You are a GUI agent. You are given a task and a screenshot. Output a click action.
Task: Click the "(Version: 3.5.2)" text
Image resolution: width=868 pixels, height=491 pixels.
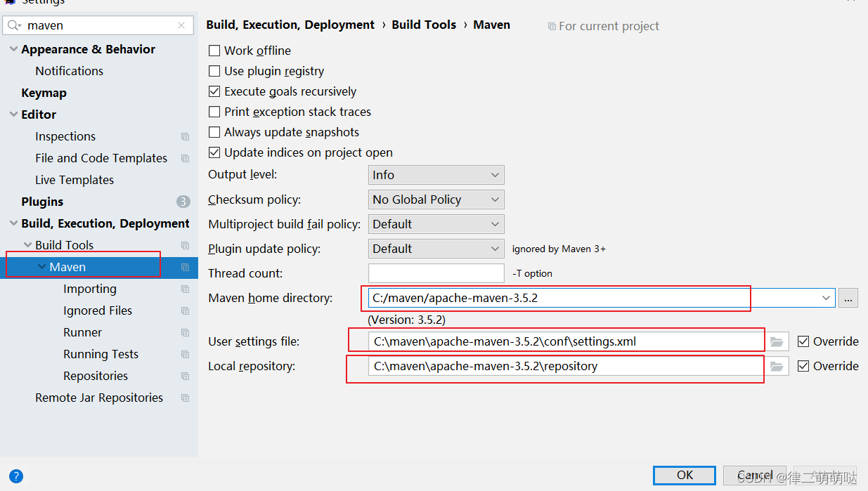(x=407, y=320)
